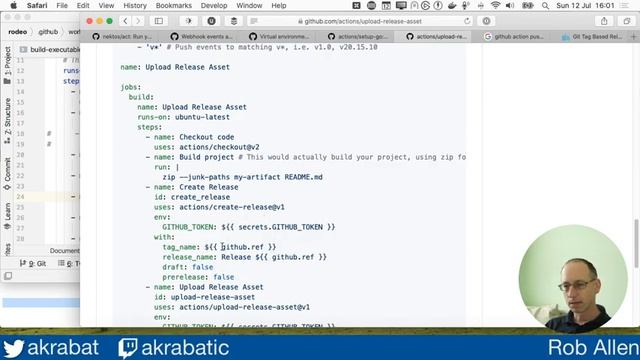
Task: Open the Git tool window in IDE bottom bar
Action: click(x=33, y=264)
